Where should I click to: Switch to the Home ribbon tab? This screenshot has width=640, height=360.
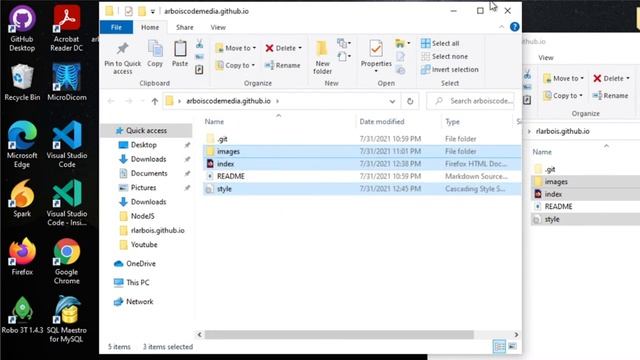point(150,27)
